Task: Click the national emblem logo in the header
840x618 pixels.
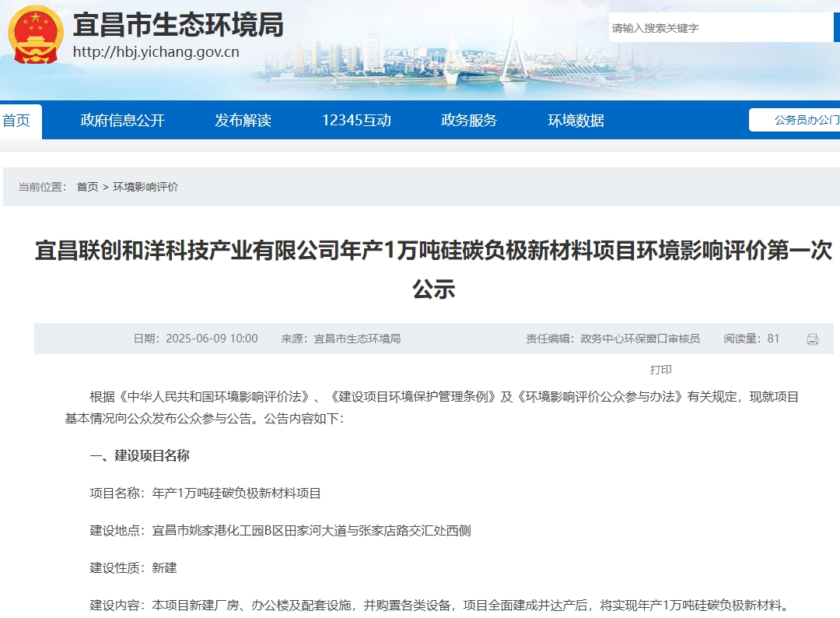Action: pyautogui.click(x=32, y=37)
